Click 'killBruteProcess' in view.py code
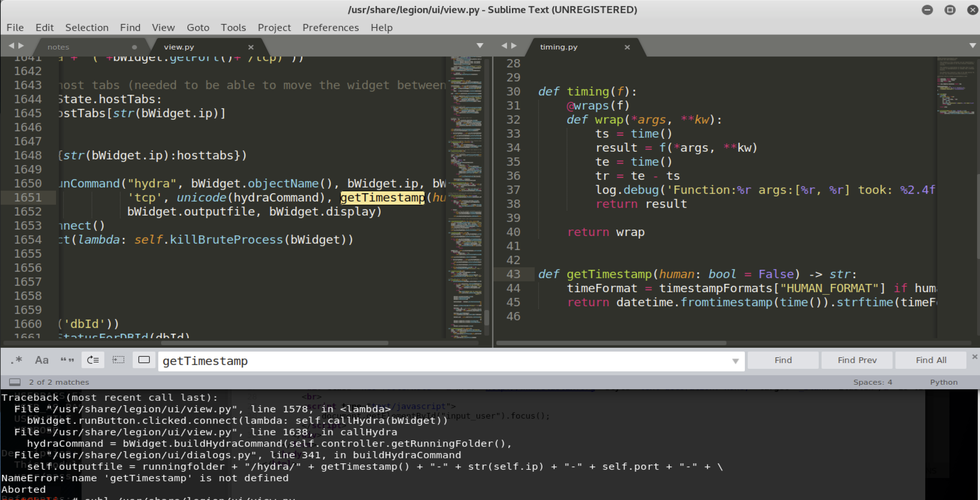Viewport: 980px width, 500px height. [226, 240]
